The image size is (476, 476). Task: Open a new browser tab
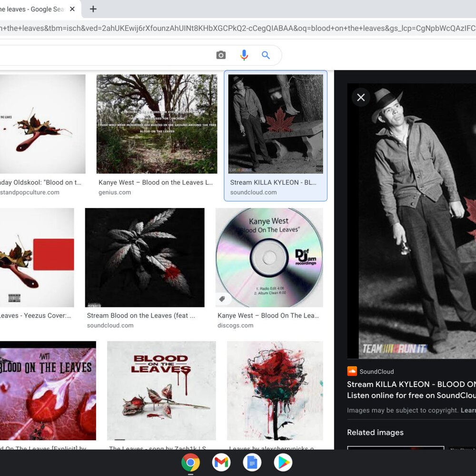coord(93,9)
